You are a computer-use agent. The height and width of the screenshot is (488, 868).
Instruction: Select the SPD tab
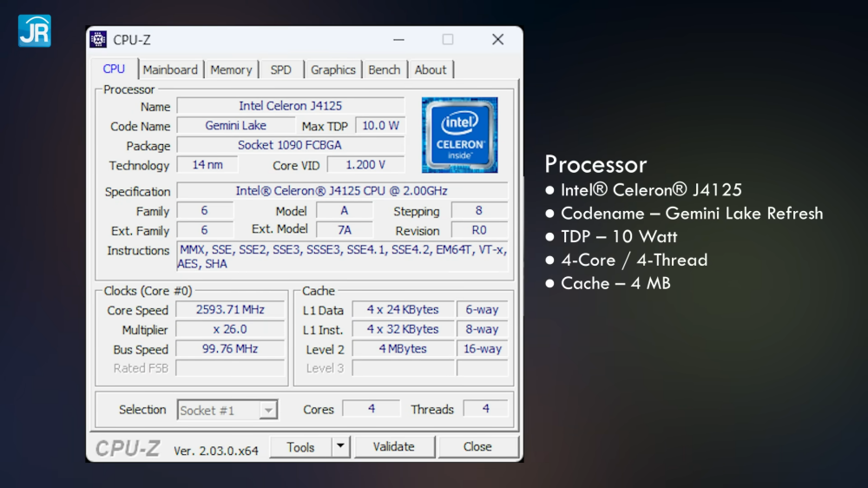280,69
